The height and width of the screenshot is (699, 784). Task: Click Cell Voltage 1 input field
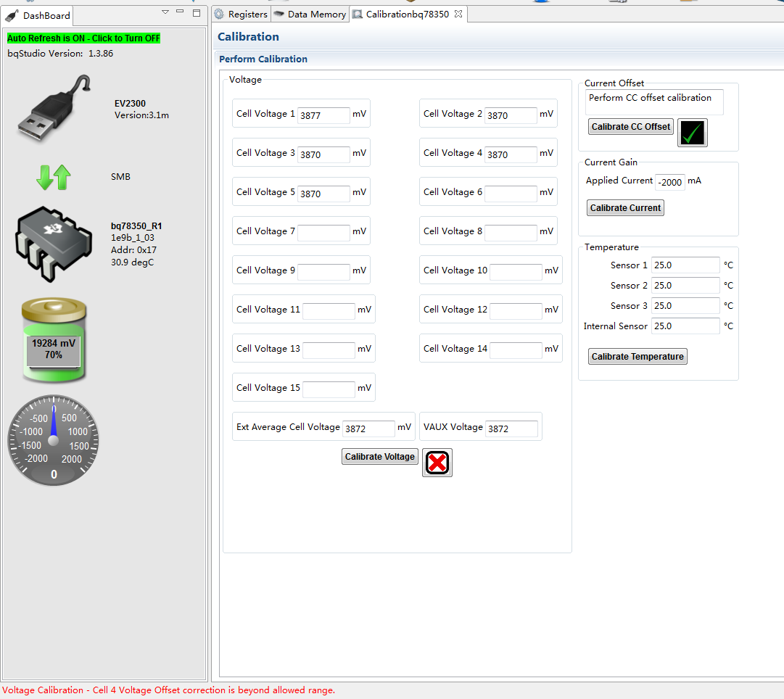point(323,115)
